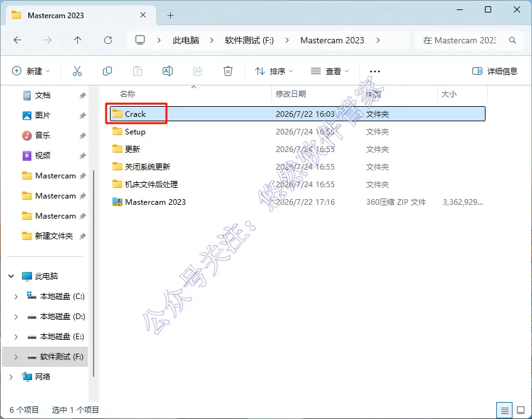Expand 本地磁盘 (E:) in tree
Viewport: 532px width, 419px height.
click(x=16, y=337)
